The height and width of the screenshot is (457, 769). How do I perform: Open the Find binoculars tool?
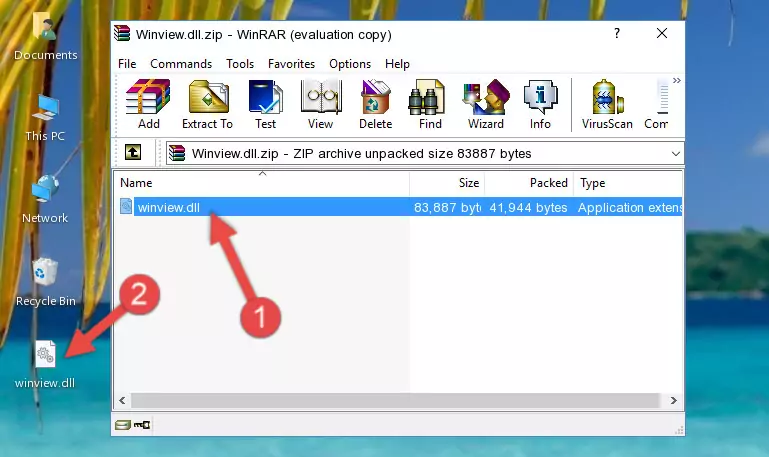click(430, 104)
